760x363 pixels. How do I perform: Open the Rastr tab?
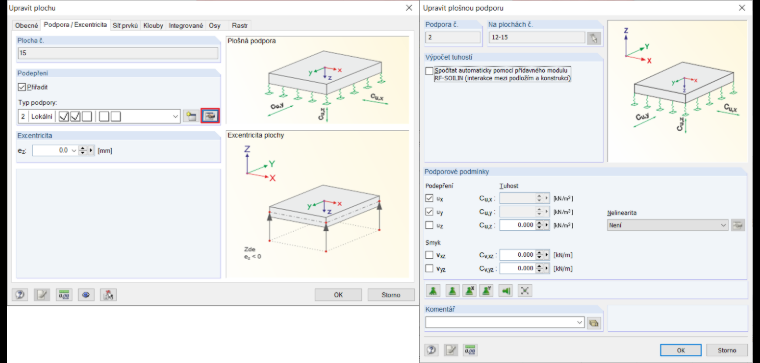click(x=239, y=26)
